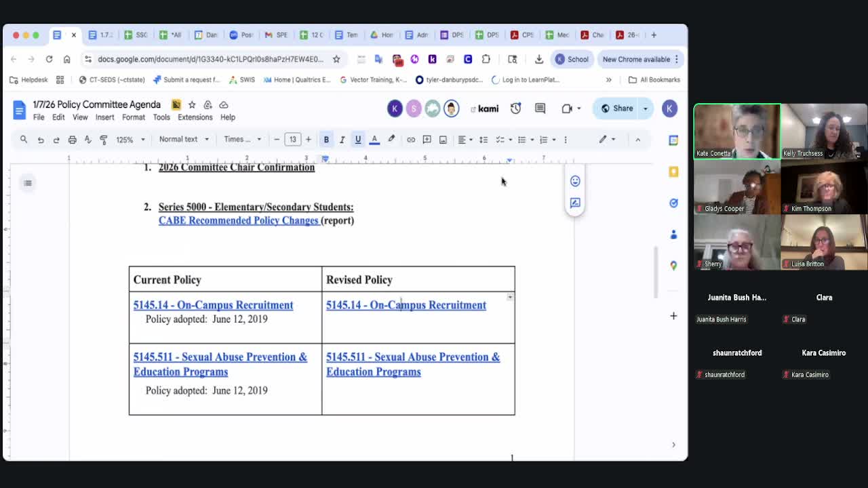The image size is (868, 488).
Task: Toggle underline formatting
Action: pyautogui.click(x=358, y=140)
